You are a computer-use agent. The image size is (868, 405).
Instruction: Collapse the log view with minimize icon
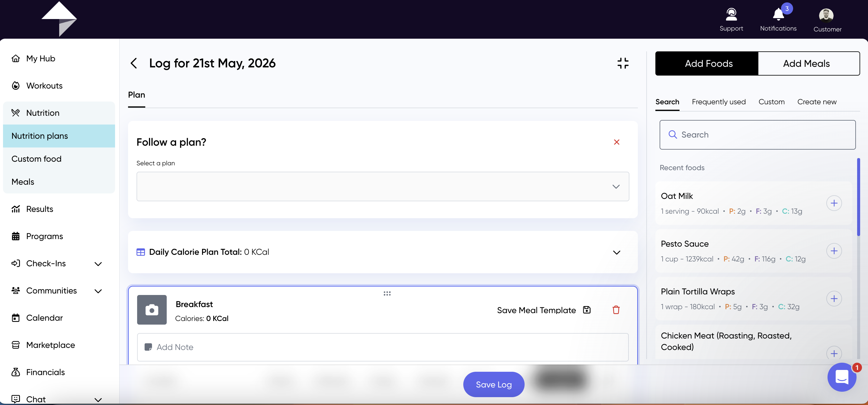[623, 63]
